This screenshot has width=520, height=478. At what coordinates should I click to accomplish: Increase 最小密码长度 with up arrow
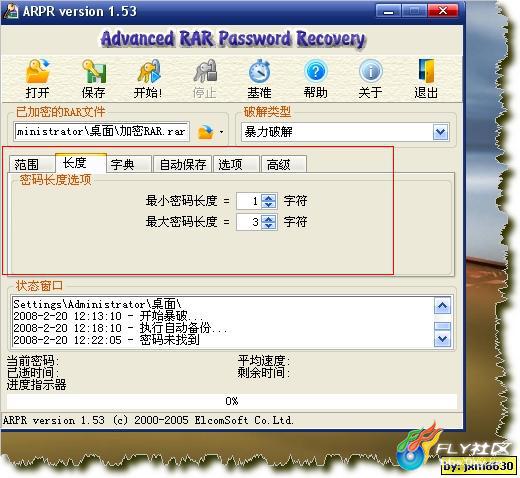tap(269, 197)
